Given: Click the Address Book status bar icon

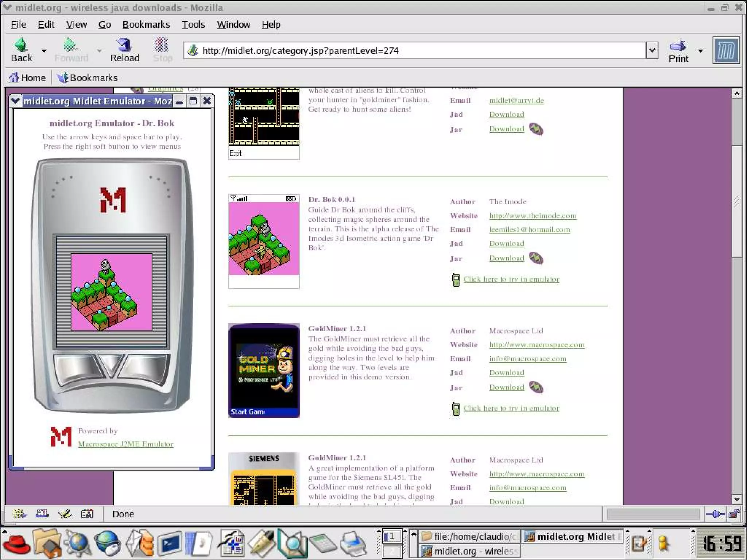Looking at the screenshot, I should [x=87, y=514].
